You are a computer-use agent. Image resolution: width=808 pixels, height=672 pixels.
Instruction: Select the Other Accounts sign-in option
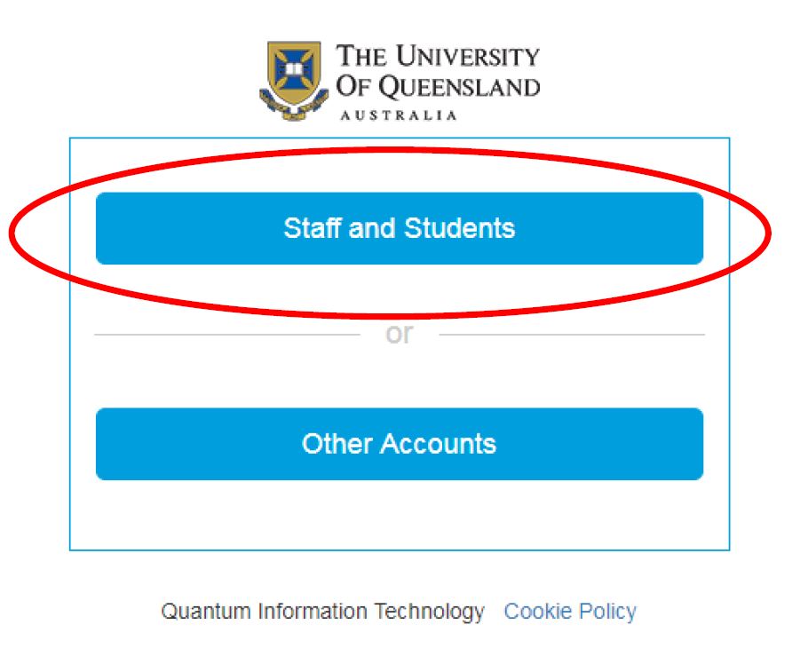(399, 444)
